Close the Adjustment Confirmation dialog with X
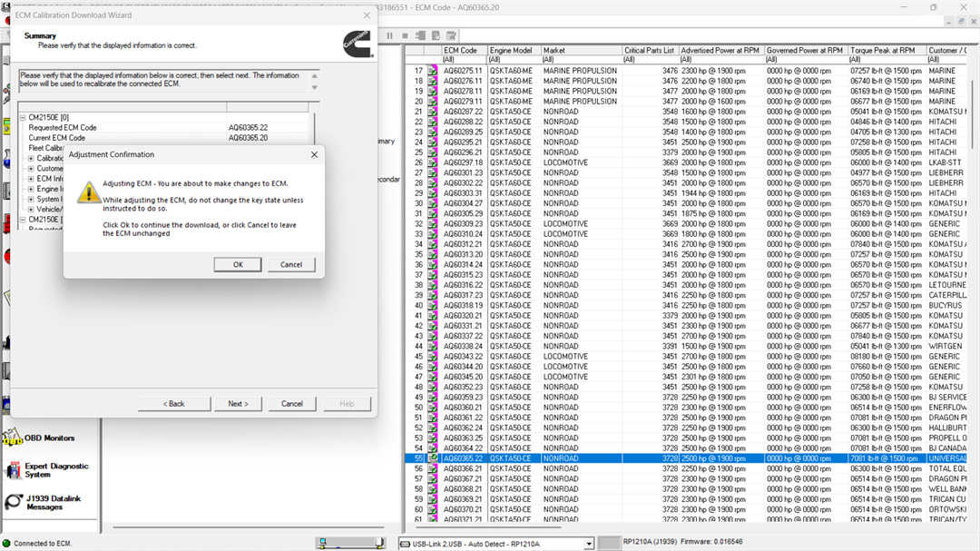 tap(314, 155)
